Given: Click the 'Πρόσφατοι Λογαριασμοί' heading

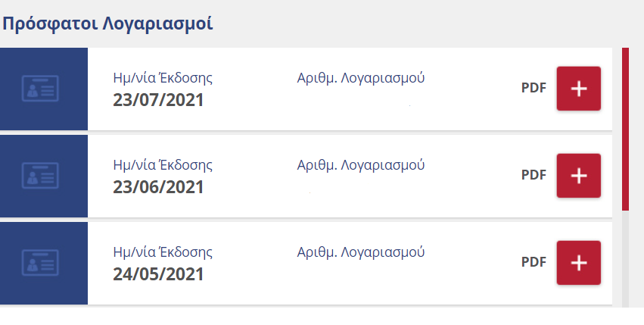Looking at the screenshot, I should tap(107, 23).
